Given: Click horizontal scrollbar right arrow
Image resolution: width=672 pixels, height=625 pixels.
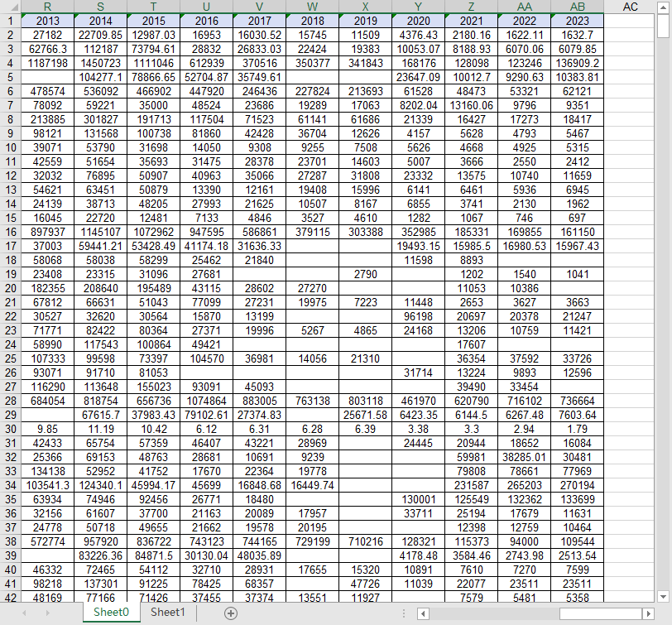Looking at the screenshot, I should pos(648,614).
